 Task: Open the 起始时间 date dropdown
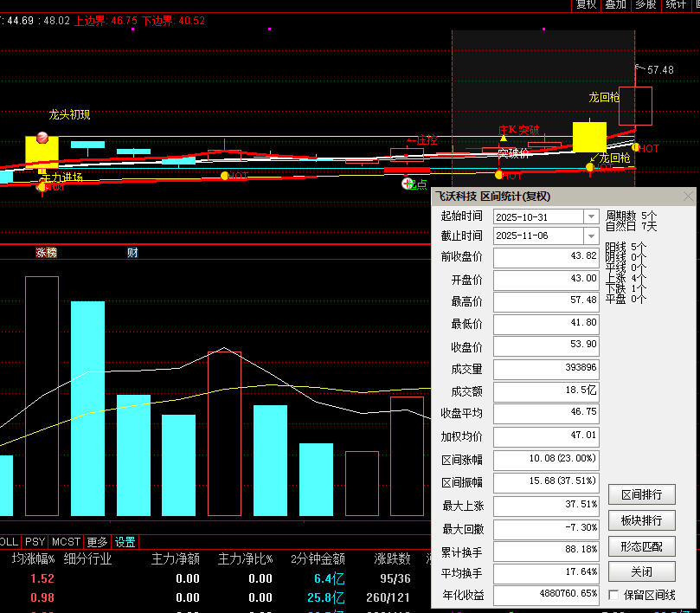point(591,216)
